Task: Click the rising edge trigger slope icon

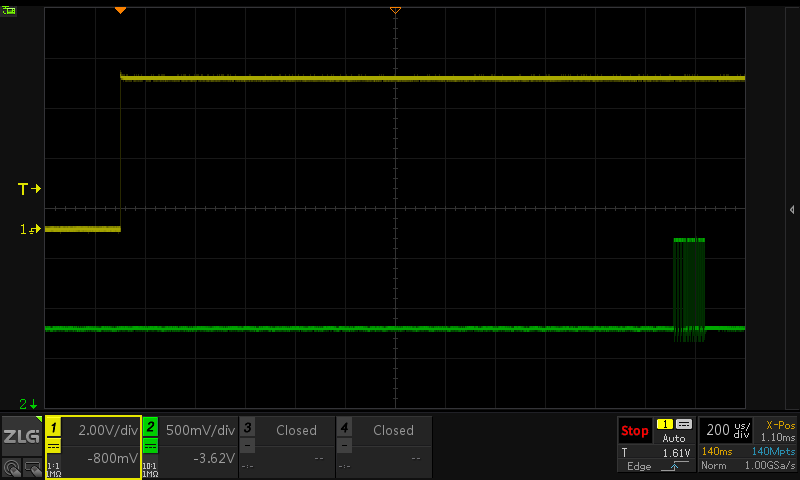Action: click(x=674, y=466)
